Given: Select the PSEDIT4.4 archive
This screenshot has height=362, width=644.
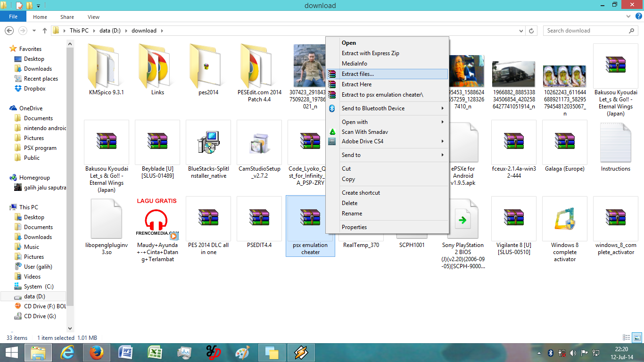Looking at the screenshot, I should click(x=259, y=223).
